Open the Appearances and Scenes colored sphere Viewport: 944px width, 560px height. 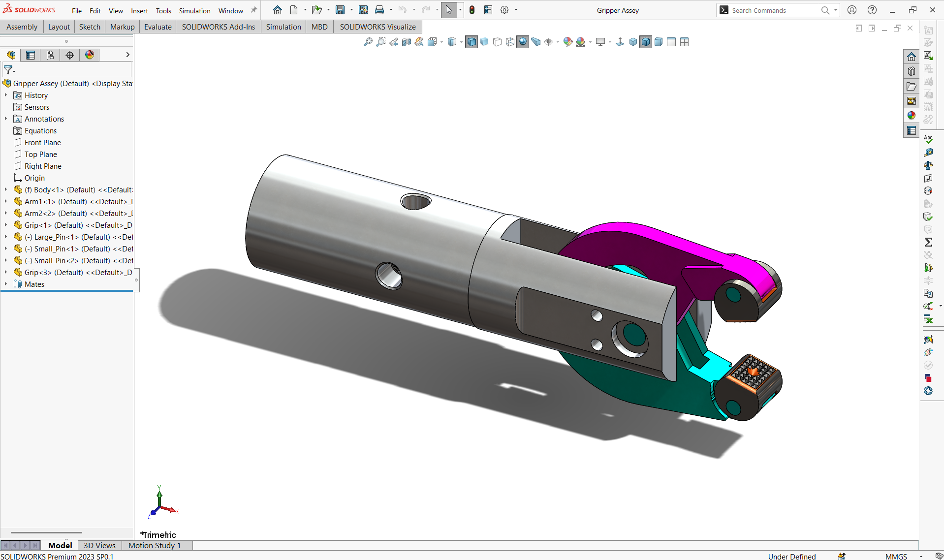click(x=912, y=115)
